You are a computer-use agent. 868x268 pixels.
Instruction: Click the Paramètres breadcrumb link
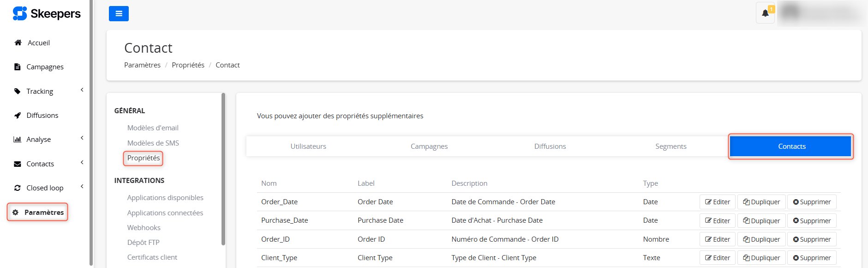[x=142, y=65]
